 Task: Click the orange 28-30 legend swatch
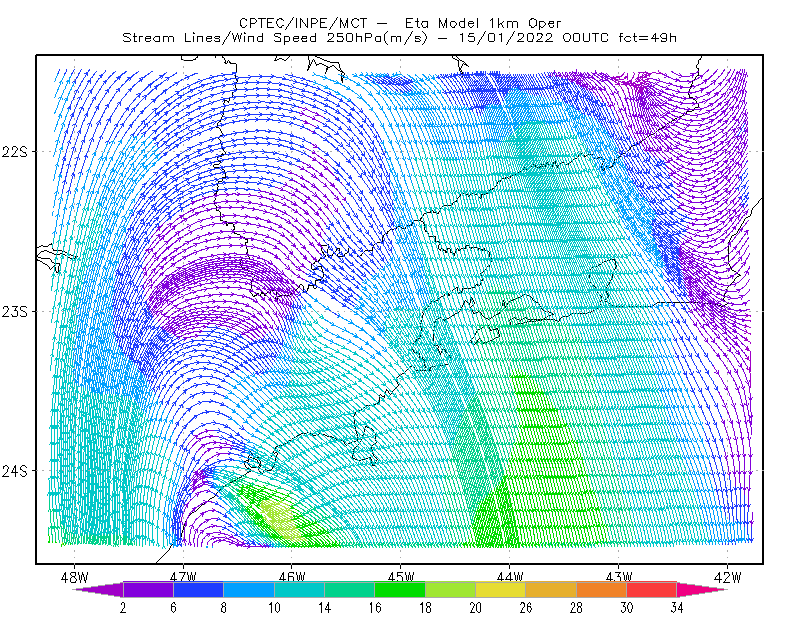[x=602, y=589]
